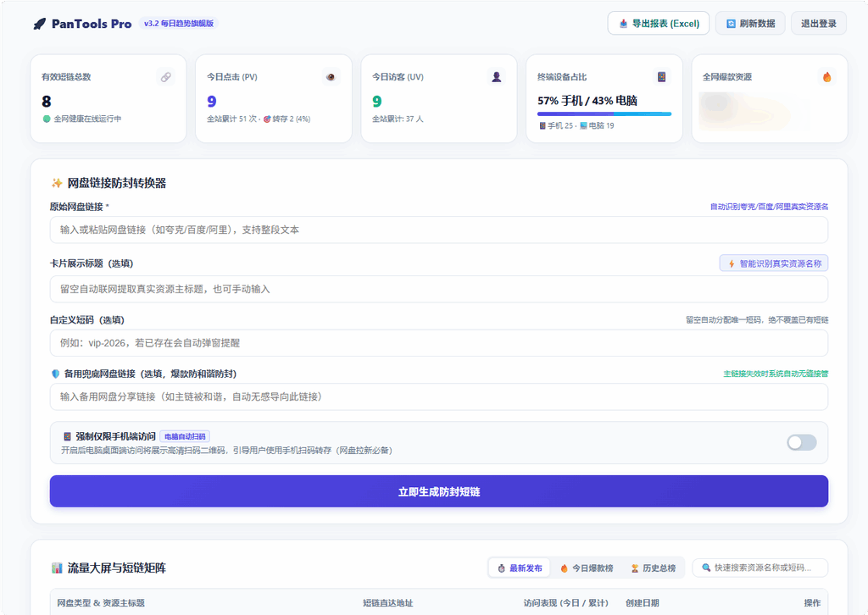Click the 访问表现 (今日 / 累计) column header

click(x=565, y=603)
